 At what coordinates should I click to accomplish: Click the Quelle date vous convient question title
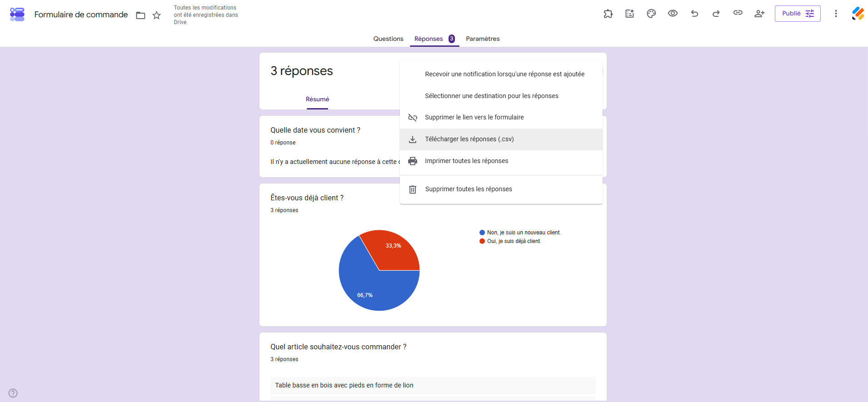point(315,130)
